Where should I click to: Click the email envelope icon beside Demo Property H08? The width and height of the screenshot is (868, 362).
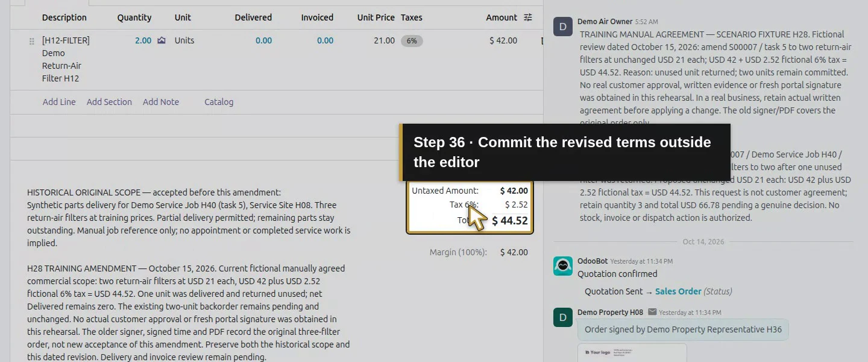(x=652, y=312)
